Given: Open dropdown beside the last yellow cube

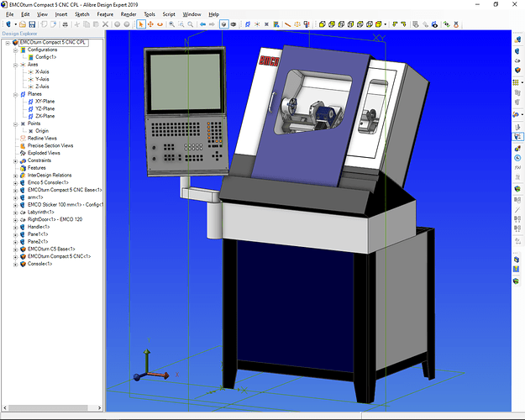Looking at the screenshot, I should tap(386, 24).
